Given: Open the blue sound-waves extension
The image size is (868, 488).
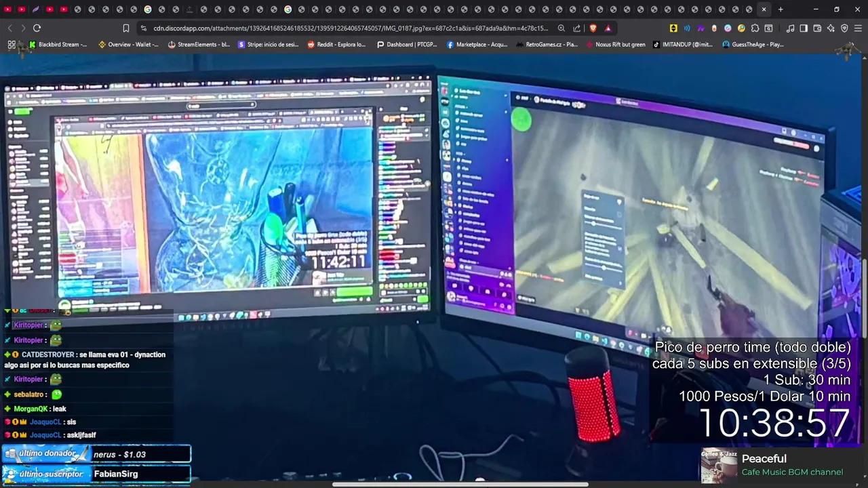Looking at the screenshot, I should [x=687, y=28].
